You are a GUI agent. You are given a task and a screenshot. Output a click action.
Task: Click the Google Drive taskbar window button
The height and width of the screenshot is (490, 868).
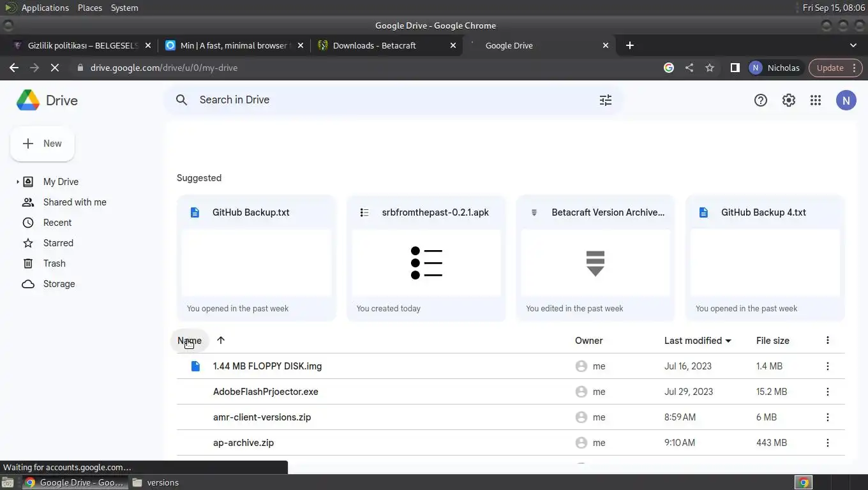click(74, 482)
